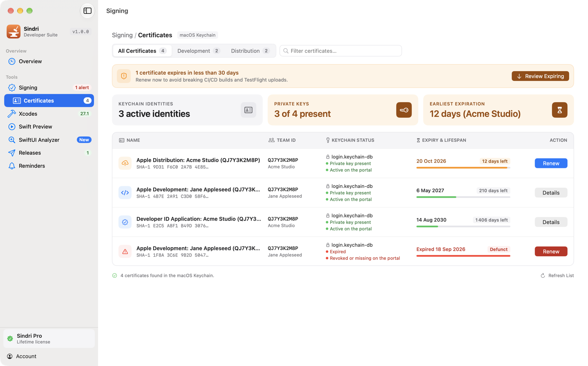Open Details for Developer ID Application certificate
Image resolution: width=588 pixels, height=366 pixels.
point(551,222)
